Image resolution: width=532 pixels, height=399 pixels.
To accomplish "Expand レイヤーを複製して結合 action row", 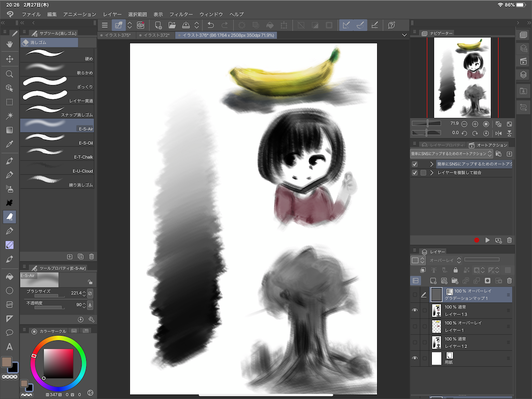I will (x=432, y=172).
